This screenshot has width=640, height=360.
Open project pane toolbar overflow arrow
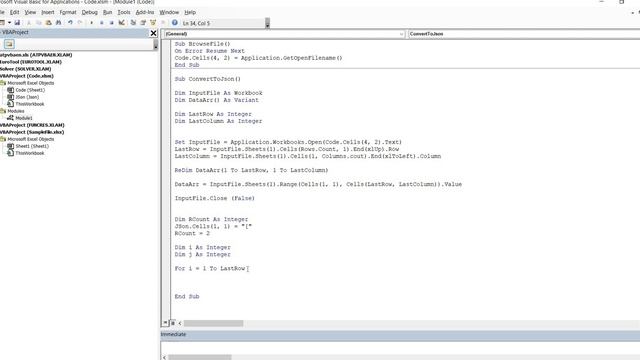point(156,45)
